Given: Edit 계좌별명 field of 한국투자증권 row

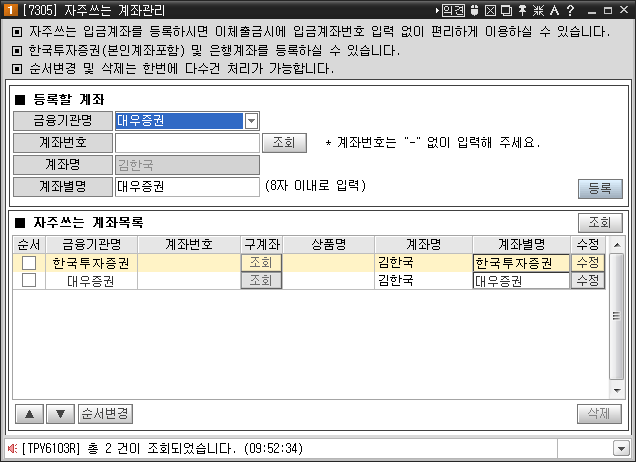Looking at the screenshot, I should coord(521,263).
